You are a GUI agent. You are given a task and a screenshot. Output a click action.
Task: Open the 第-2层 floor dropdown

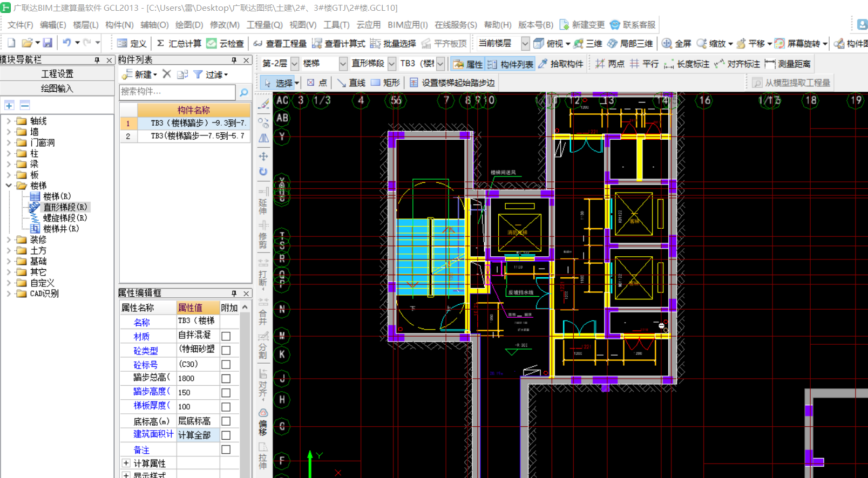click(295, 64)
